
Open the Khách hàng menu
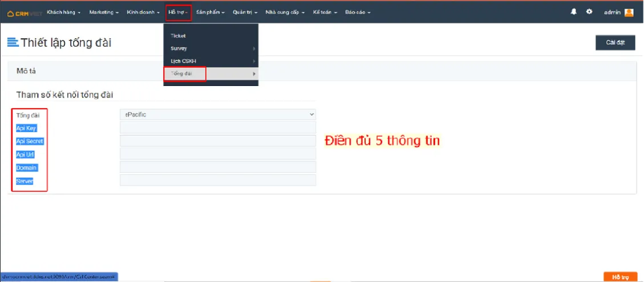click(x=64, y=13)
